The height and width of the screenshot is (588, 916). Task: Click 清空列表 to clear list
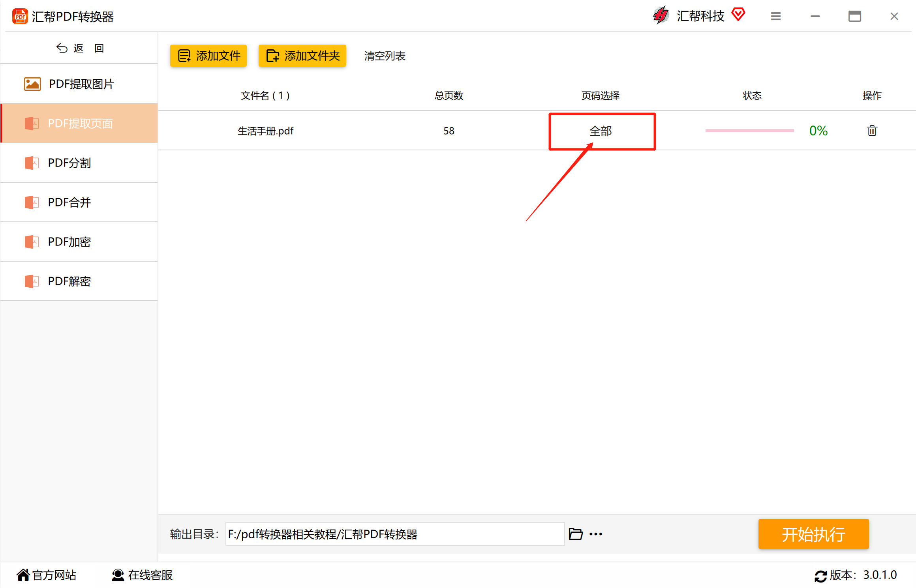385,56
